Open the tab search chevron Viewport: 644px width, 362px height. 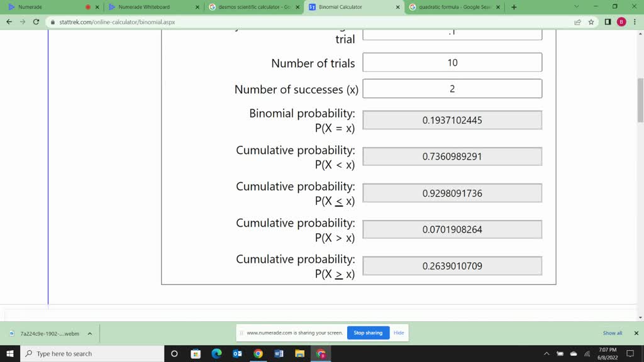click(577, 6)
